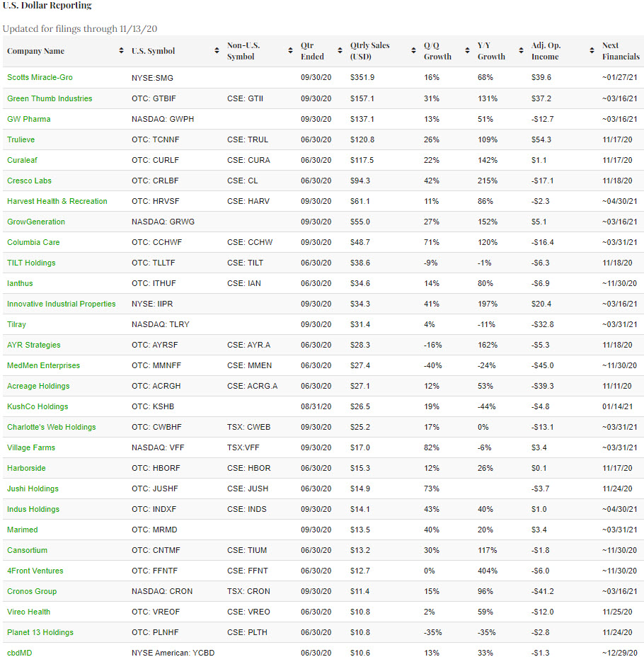Click sort icon in U.S. Symbol column header
The height and width of the screenshot is (657, 644).
(217, 51)
